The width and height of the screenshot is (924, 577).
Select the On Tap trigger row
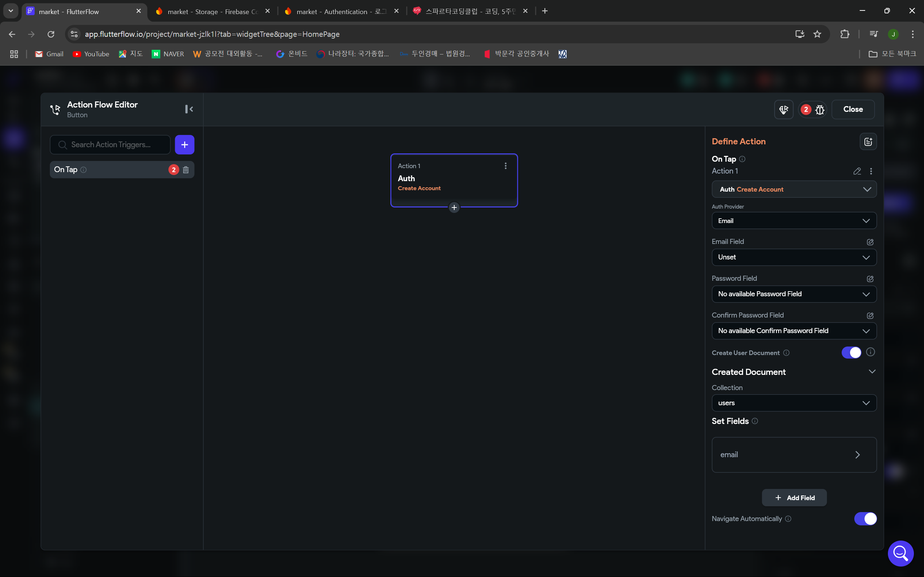122,170
